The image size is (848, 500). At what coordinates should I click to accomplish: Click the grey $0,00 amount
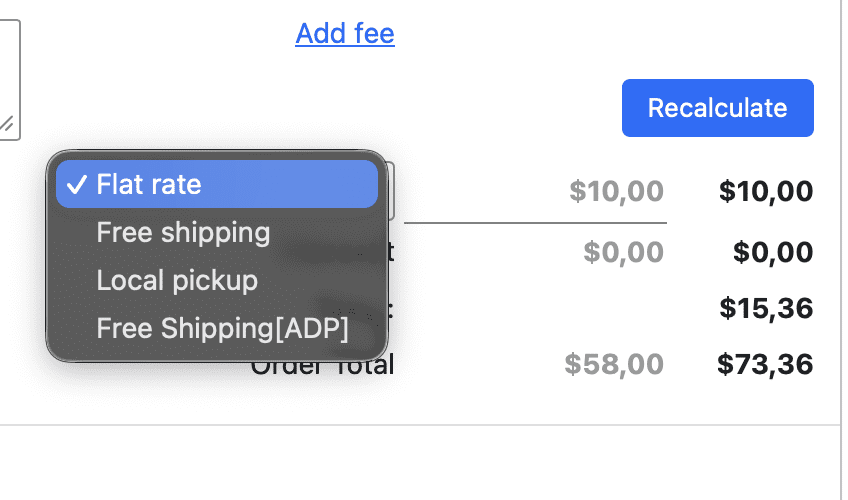623,252
